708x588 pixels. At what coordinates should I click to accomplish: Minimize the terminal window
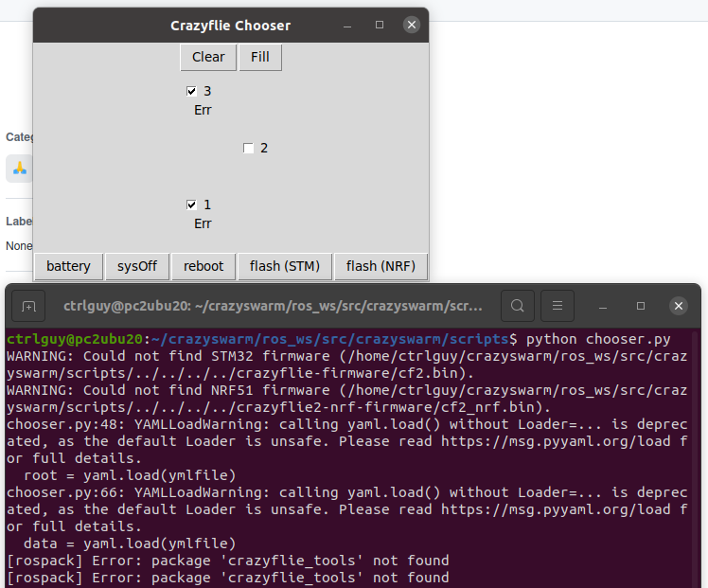tap(602, 307)
